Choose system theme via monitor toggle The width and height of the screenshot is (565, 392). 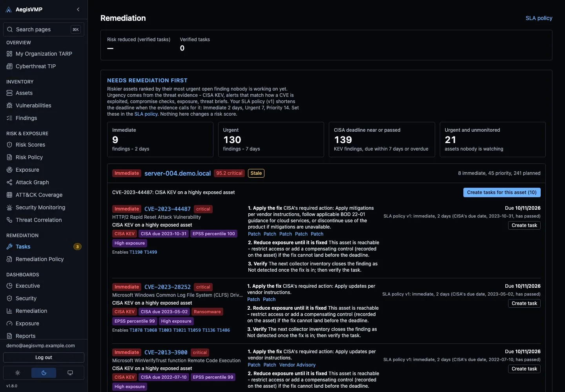(x=70, y=373)
